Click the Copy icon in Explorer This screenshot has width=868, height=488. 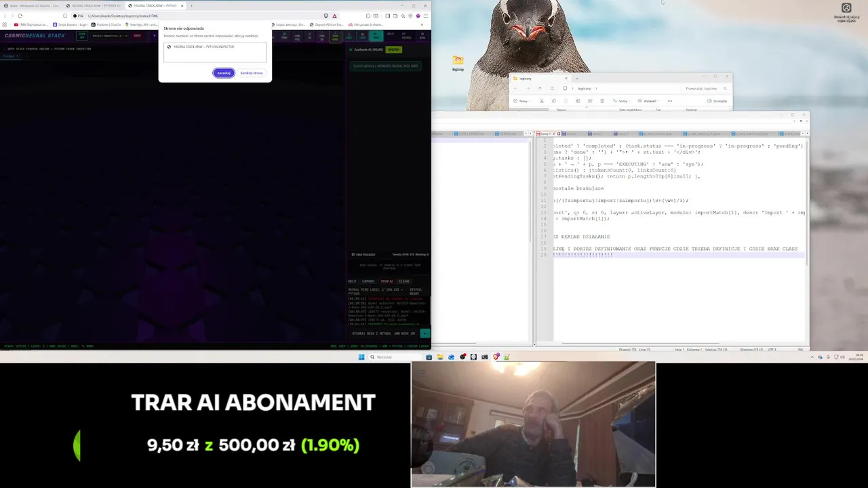(553, 101)
